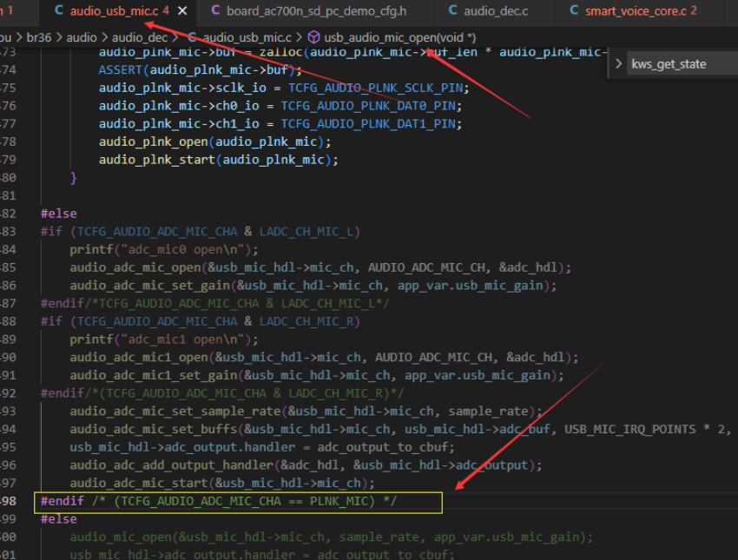Viewport: 738px width, 560px height.
Task: Click the #if line checking LADC_CH_MIC_R
Action: click(201, 321)
